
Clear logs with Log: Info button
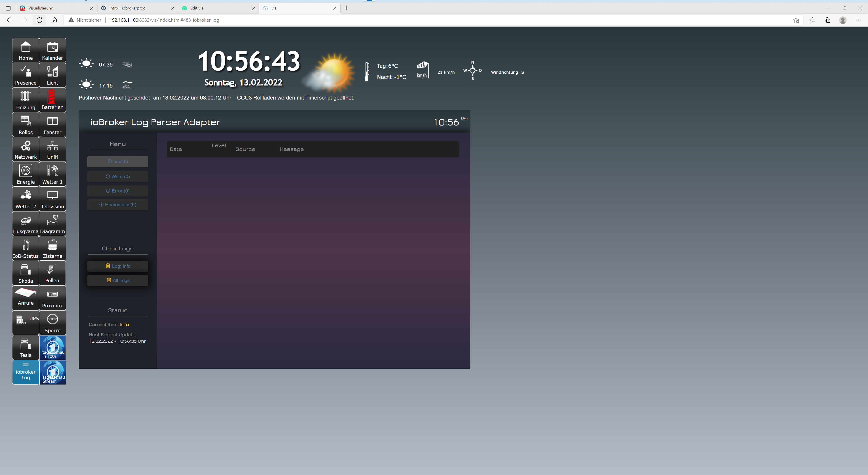coord(118,266)
